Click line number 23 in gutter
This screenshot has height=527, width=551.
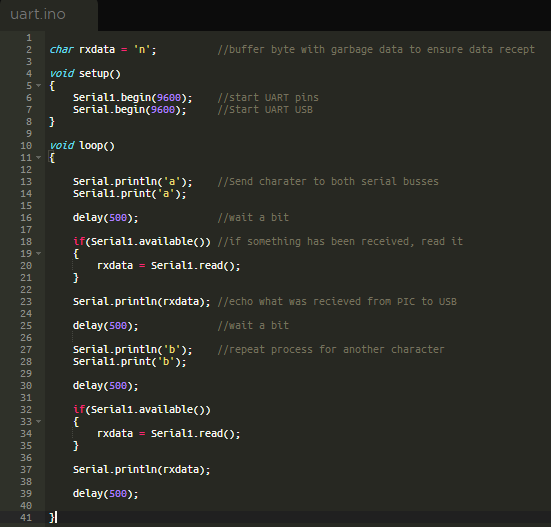tap(26, 301)
